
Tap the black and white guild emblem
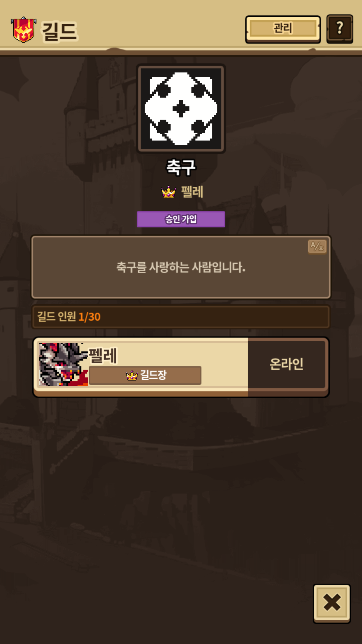pyautogui.click(x=181, y=108)
